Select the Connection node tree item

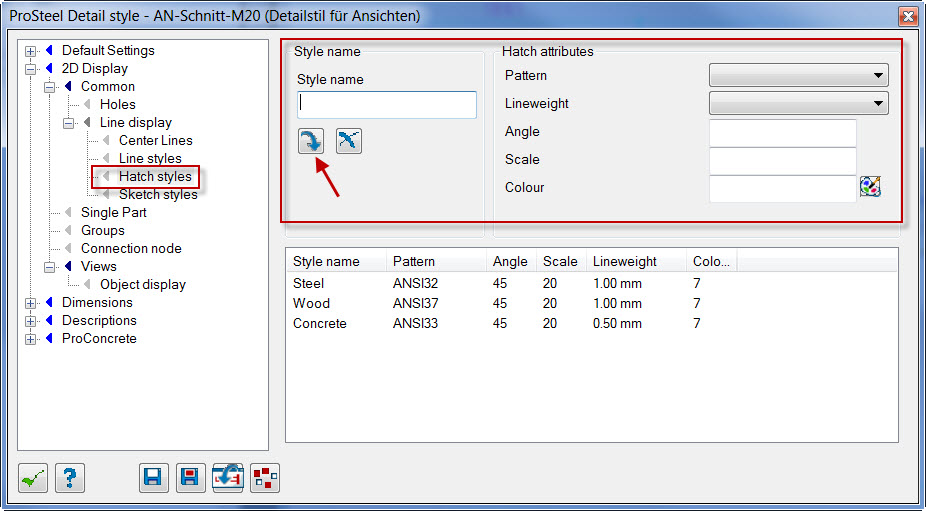coord(131,248)
